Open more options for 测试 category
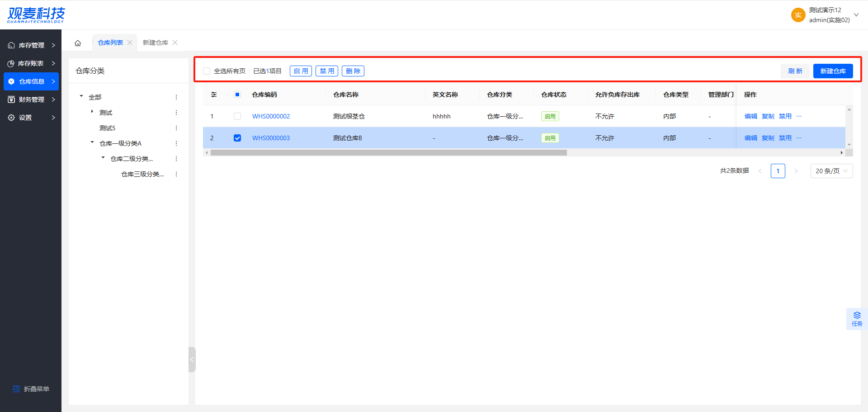Viewport: 868px width, 412px height. pyautogui.click(x=176, y=113)
